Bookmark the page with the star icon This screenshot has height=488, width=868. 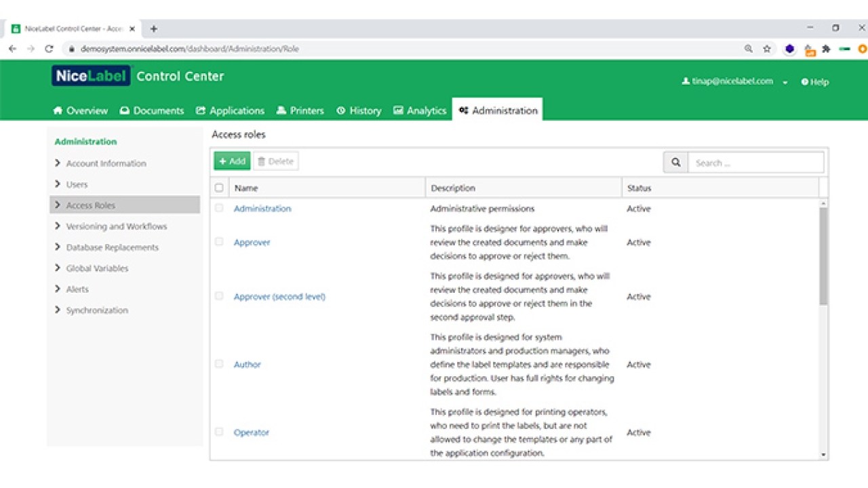[767, 49]
